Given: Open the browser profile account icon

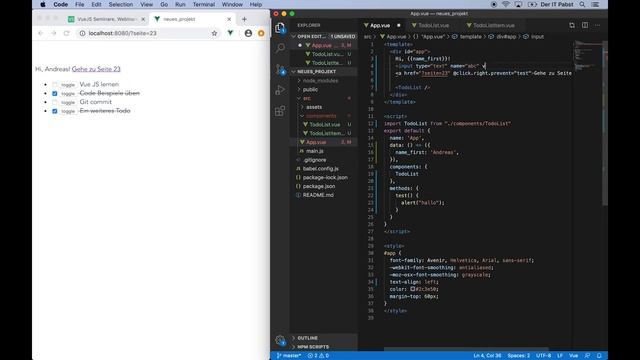Looking at the screenshot, I should click(248, 33).
